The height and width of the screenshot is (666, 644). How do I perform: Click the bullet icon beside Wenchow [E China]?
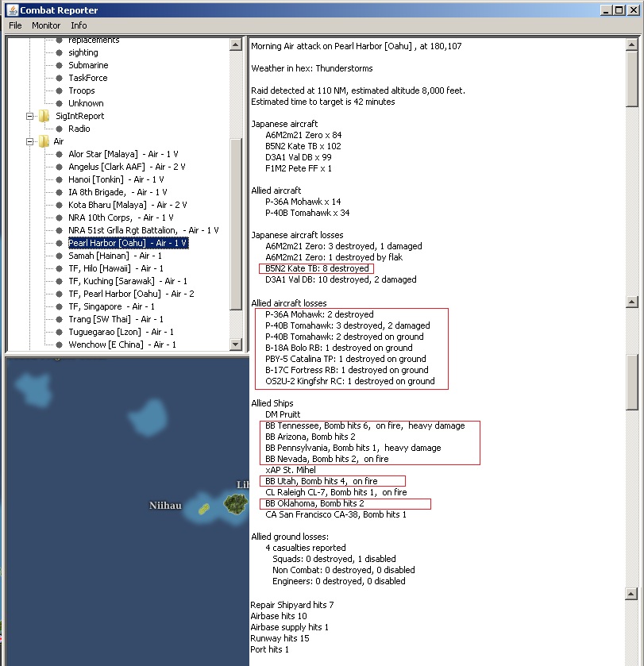pyautogui.click(x=60, y=345)
